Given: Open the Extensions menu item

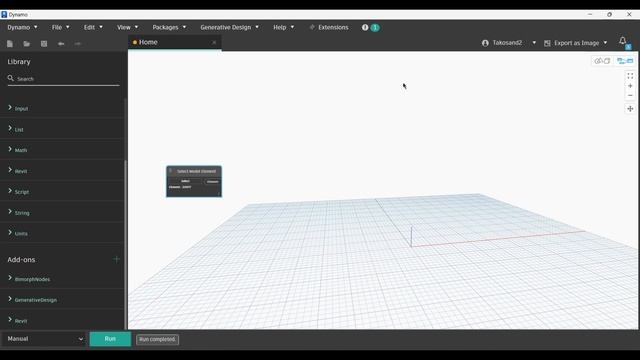Looking at the screenshot, I should 333,27.
